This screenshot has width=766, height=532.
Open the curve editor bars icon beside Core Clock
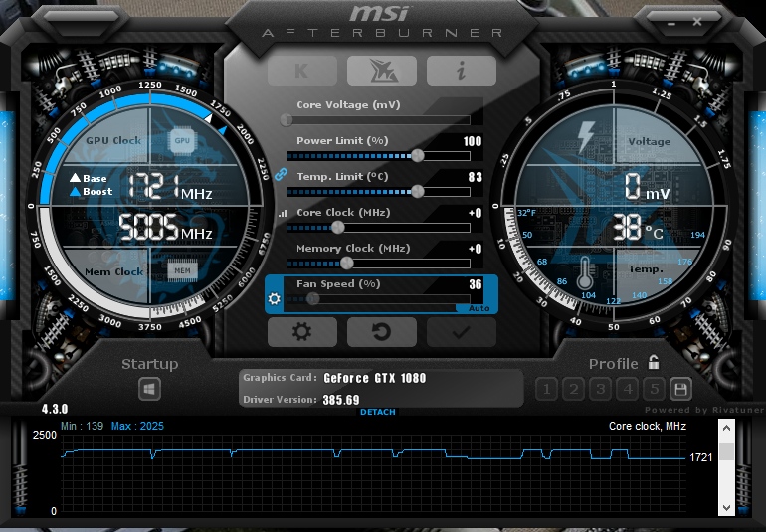(283, 214)
